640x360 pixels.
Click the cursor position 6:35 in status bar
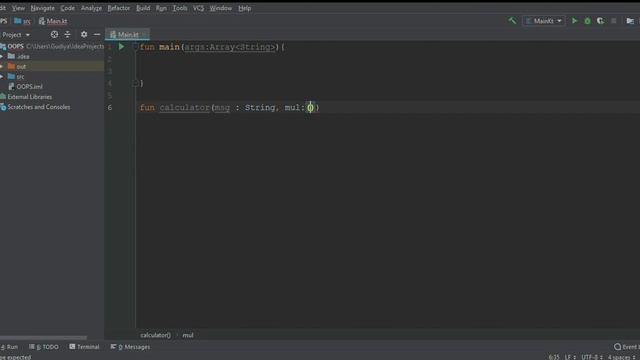(x=554, y=357)
